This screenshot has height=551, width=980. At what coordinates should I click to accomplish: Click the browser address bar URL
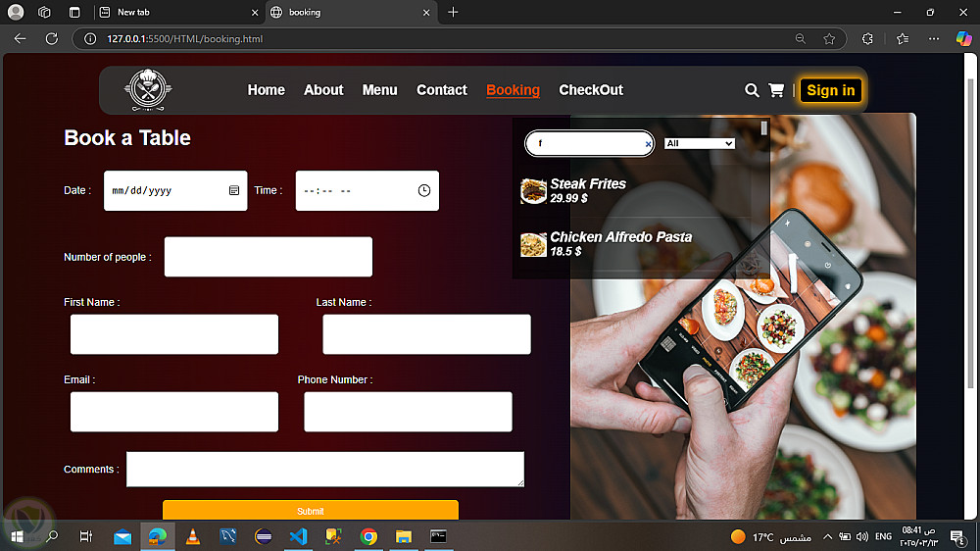point(184,39)
